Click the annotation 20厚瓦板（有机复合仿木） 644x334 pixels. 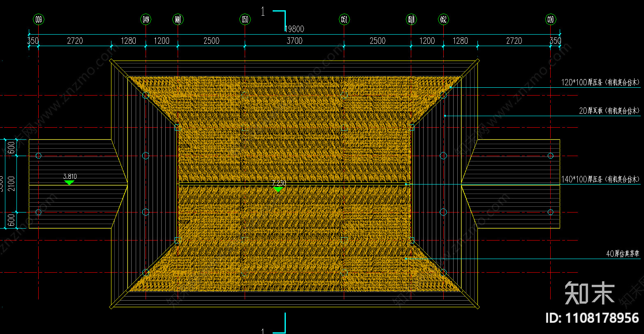(609, 111)
